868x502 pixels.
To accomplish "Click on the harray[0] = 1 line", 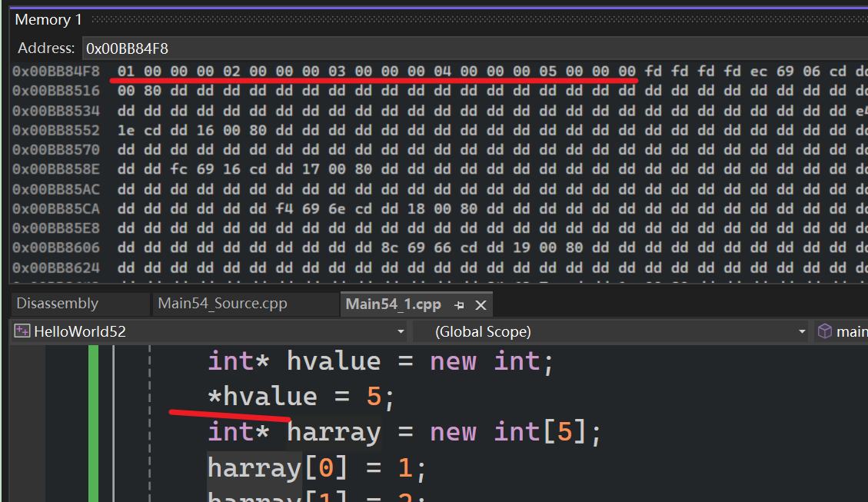I will pos(316,467).
